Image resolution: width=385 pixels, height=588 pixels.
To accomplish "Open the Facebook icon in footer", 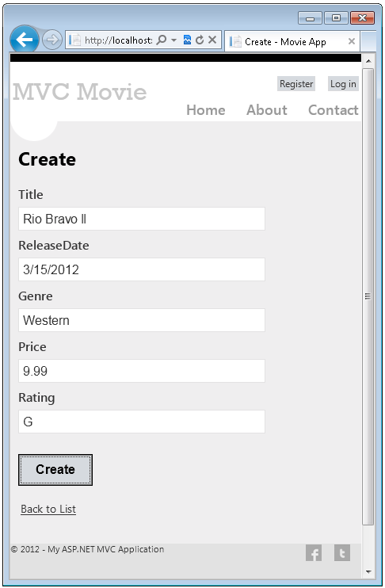I will coord(314,553).
